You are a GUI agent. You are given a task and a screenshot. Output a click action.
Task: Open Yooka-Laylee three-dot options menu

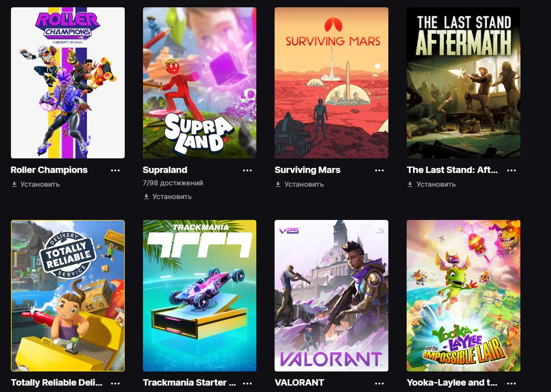[x=511, y=383]
